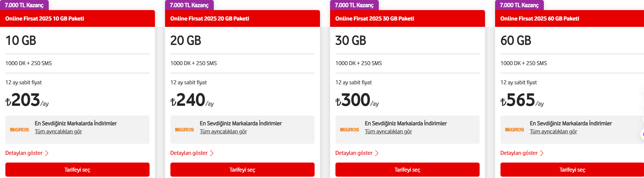
Task: Click the Online Fırsat 2025 30 GB Paketi header
Action: (375, 18)
